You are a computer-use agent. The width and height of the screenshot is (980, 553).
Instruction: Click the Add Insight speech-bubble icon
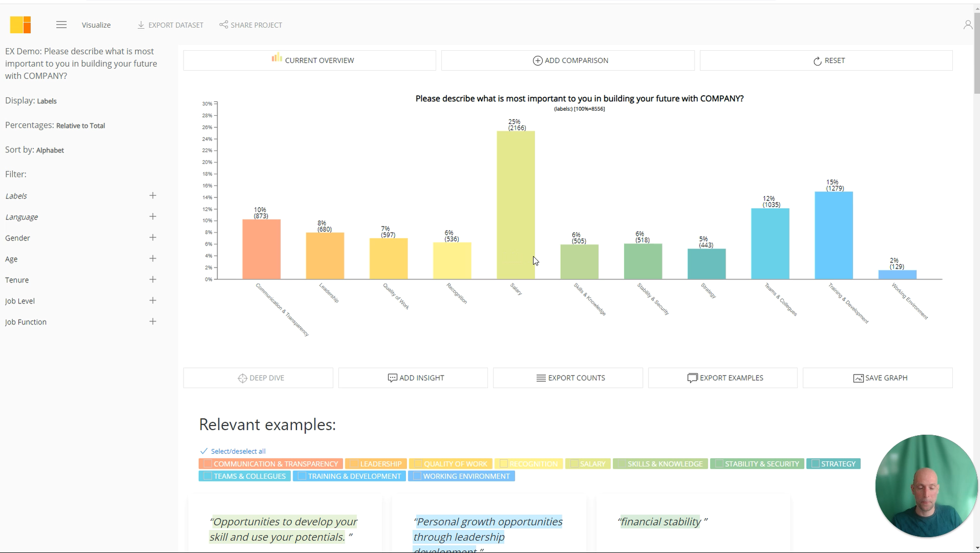point(393,378)
